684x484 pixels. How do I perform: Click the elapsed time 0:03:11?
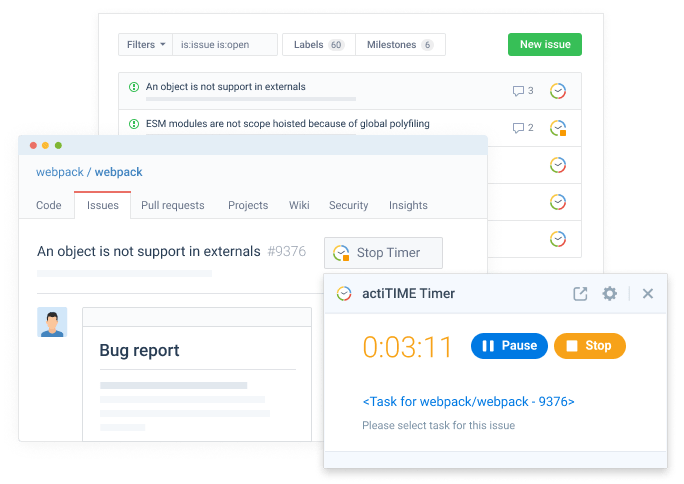click(x=407, y=347)
